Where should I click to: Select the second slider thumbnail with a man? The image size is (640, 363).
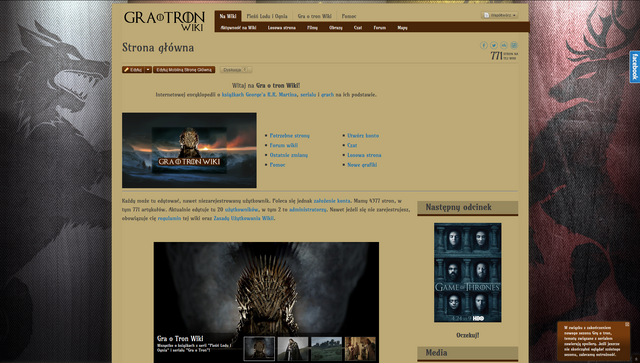[293, 349]
